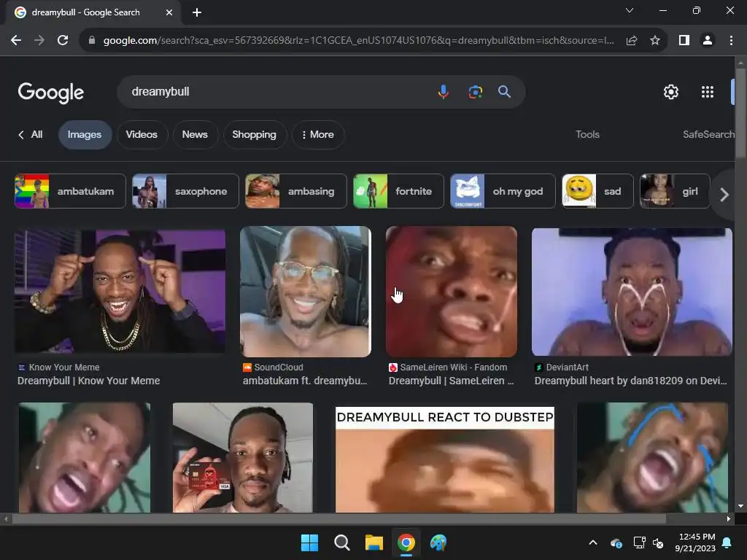View site information lock icon
The width and height of the screenshot is (747, 560).
point(92,41)
